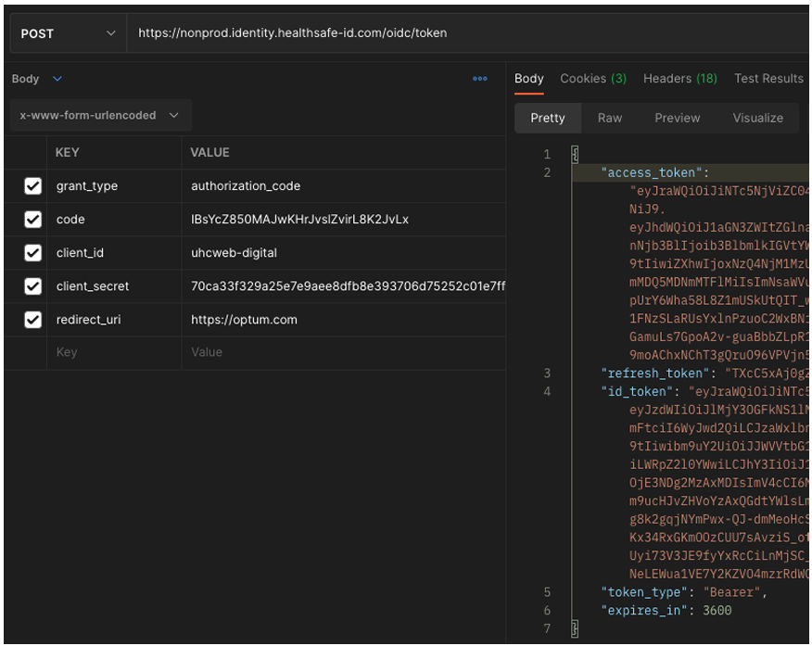Open the Cookies (3) tab
This screenshot has height=646, width=812.
click(593, 79)
